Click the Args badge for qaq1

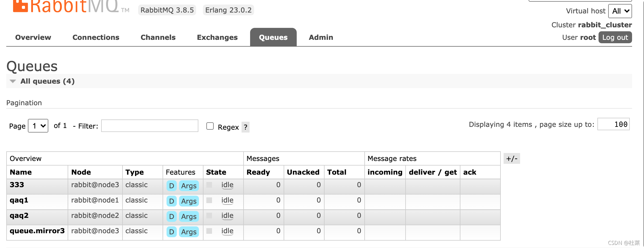[189, 201]
